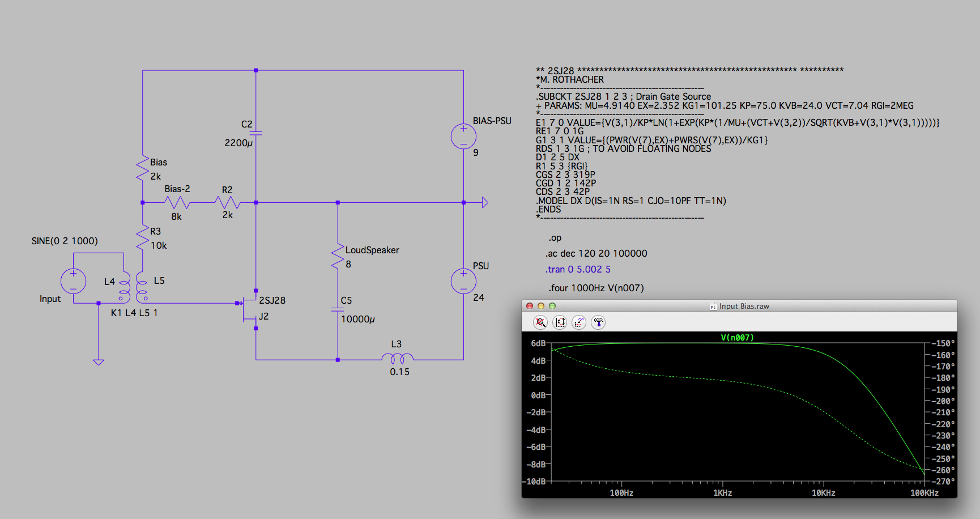Click the .ac dec 120 20 100000 directive
This screenshot has width=980, height=519.
[596, 254]
